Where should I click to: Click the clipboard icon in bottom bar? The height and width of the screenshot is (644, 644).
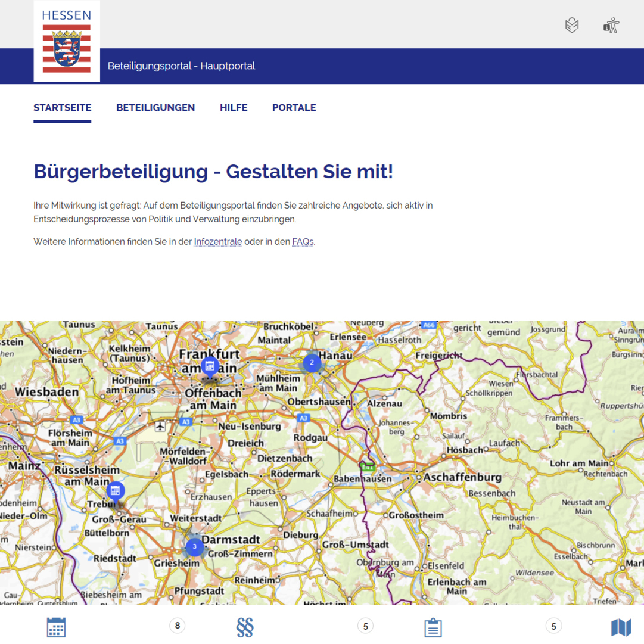(x=433, y=627)
